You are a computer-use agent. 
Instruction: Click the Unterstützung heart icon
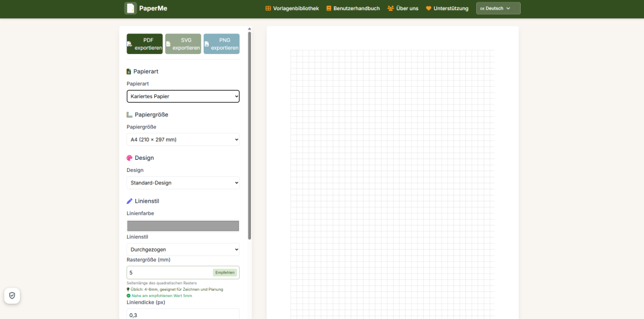click(428, 9)
